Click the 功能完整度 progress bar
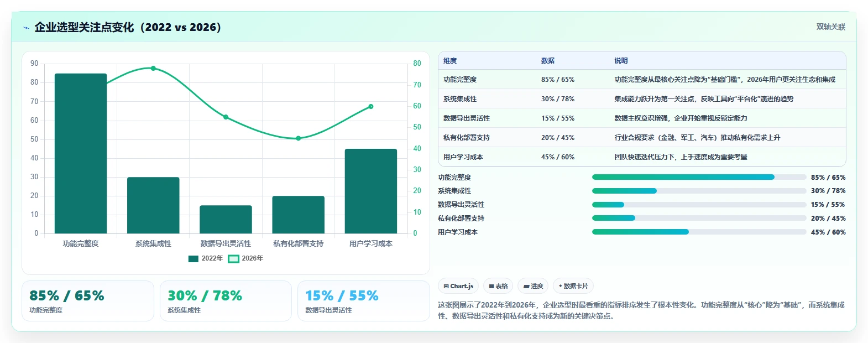This screenshot has height=343, width=868. point(699,177)
